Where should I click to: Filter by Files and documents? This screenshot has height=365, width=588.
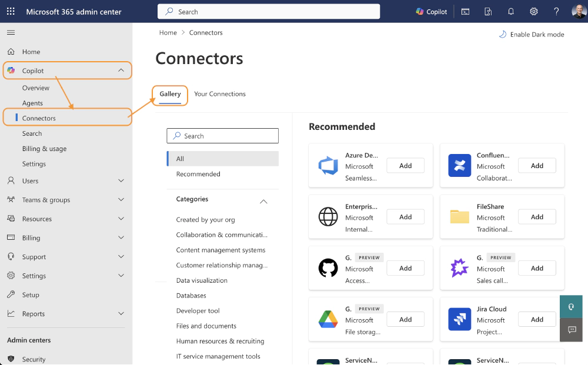[206, 326]
